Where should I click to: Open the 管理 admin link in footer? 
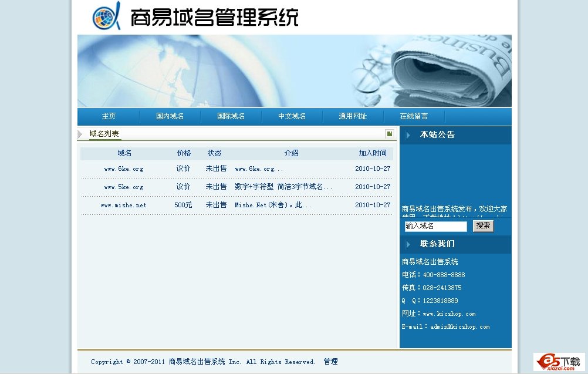tap(331, 362)
